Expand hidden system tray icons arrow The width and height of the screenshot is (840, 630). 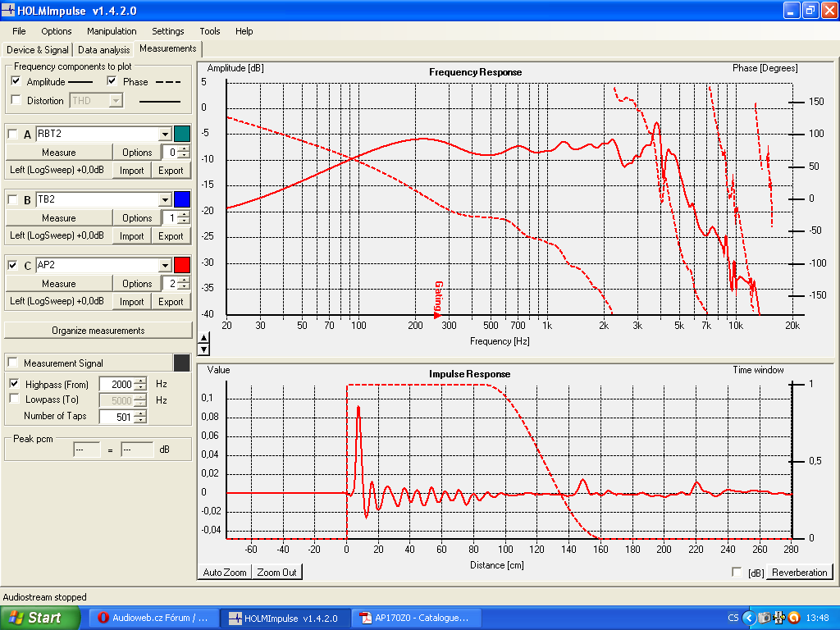point(748,618)
